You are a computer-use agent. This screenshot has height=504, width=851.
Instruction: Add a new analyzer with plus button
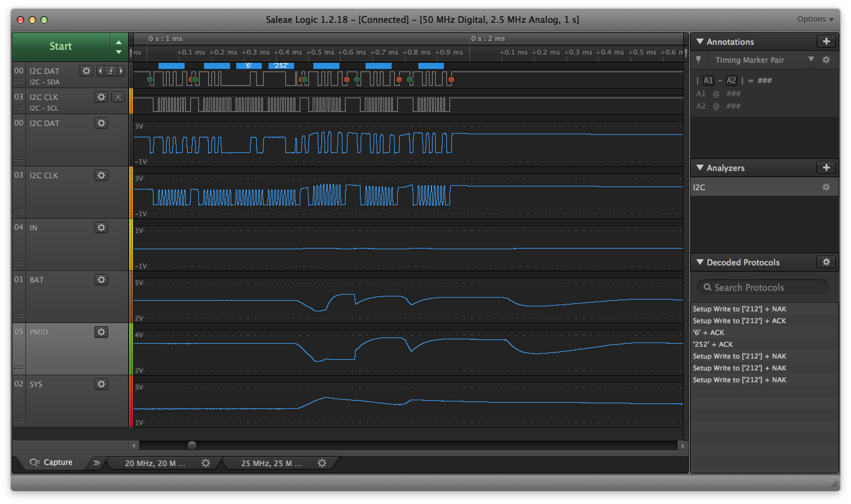(826, 168)
